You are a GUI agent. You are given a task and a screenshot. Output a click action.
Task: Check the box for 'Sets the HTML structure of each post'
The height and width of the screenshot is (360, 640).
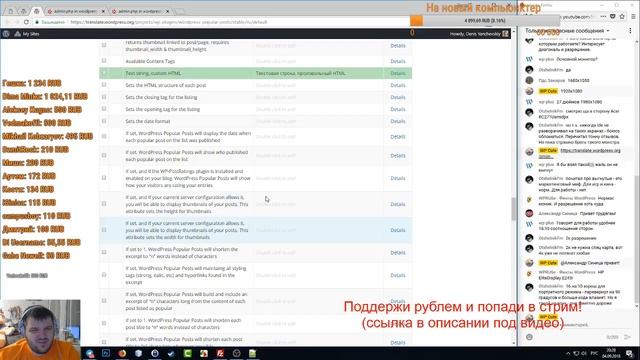104,85
